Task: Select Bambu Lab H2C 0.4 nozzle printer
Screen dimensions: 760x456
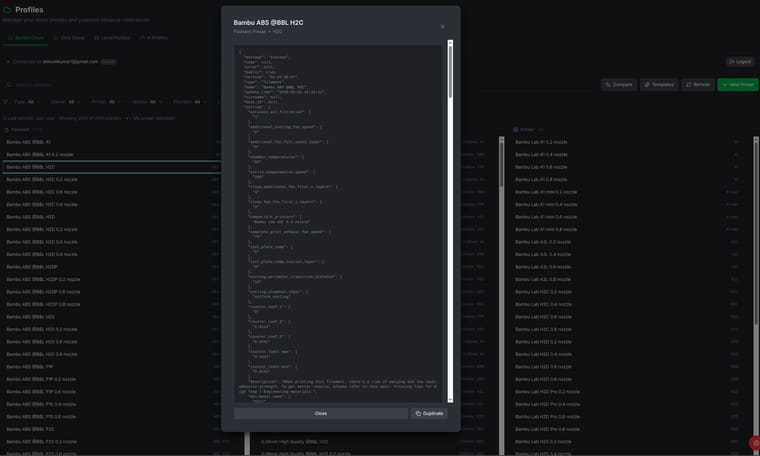Action: click(x=543, y=304)
